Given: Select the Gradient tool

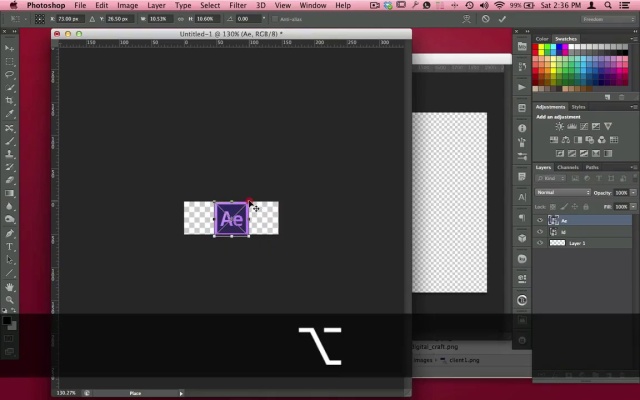Looking at the screenshot, I should click(x=9, y=193).
